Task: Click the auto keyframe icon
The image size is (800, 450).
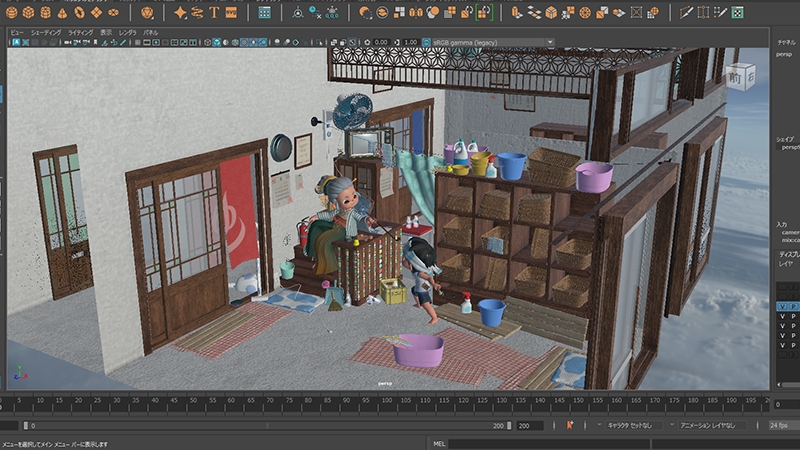Action: pos(571,425)
